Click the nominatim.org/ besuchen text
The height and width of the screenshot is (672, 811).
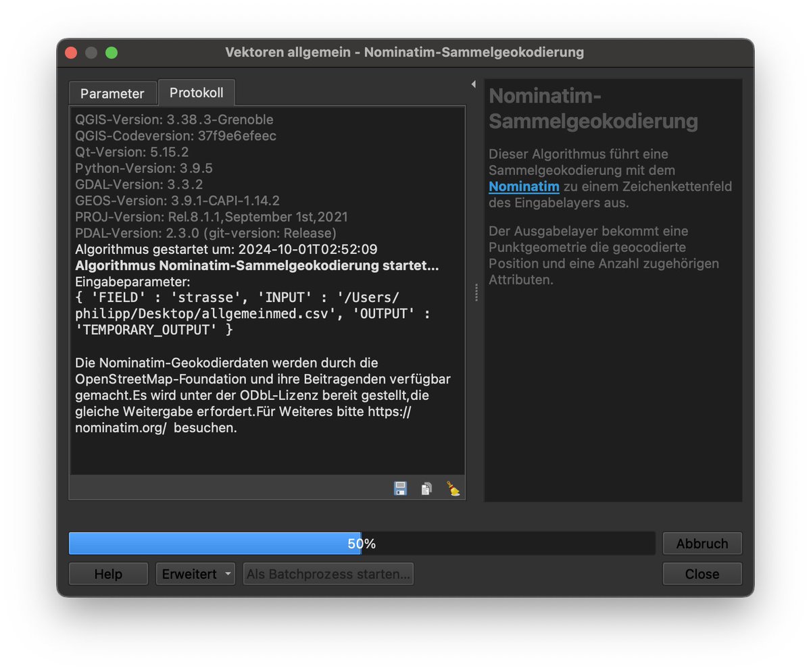pyautogui.click(x=156, y=428)
